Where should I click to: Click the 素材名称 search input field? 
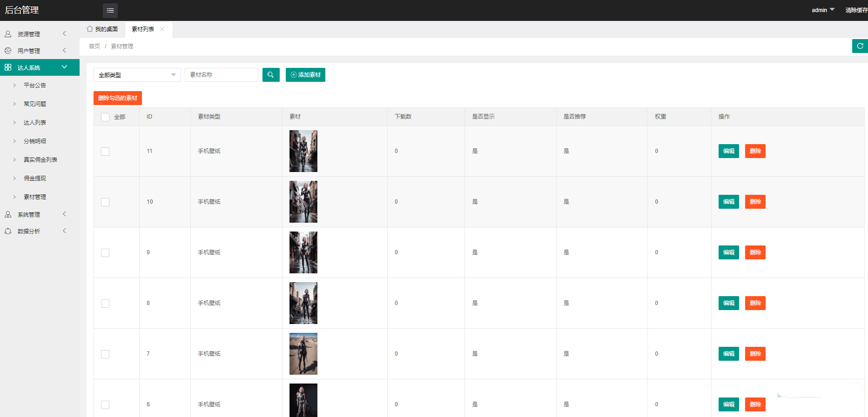click(222, 75)
